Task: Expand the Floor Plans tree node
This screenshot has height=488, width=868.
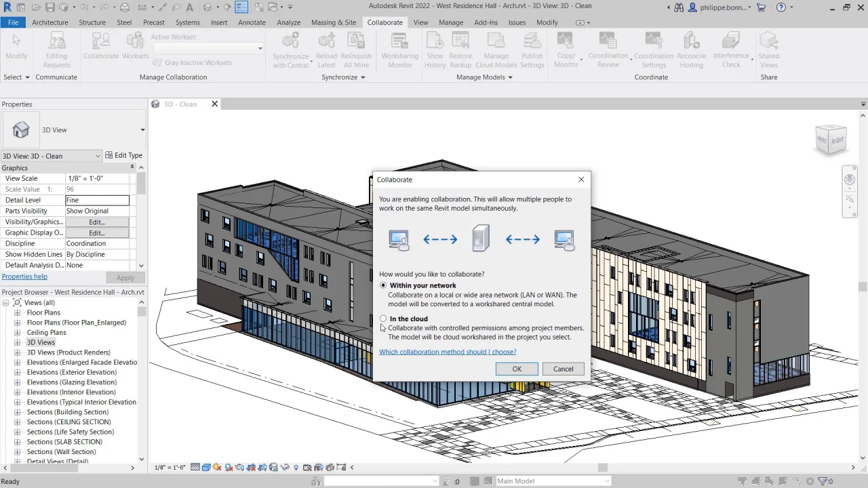Action: pos(18,313)
